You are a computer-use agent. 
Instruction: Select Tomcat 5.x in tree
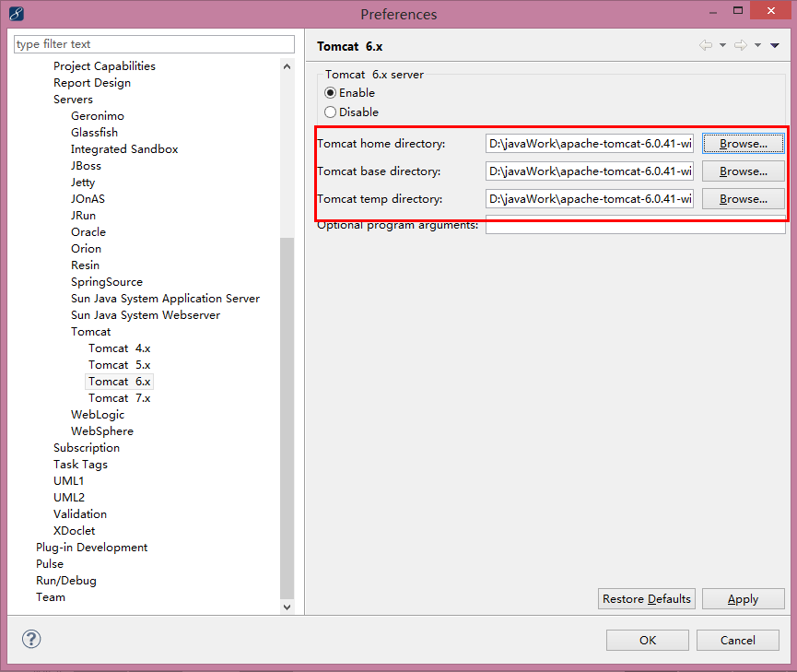pos(120,365)
